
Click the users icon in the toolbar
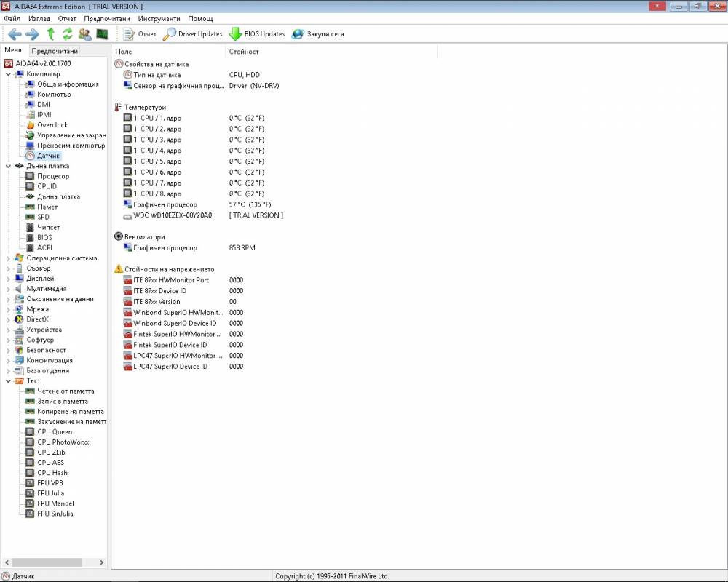(x=85, y=34)
